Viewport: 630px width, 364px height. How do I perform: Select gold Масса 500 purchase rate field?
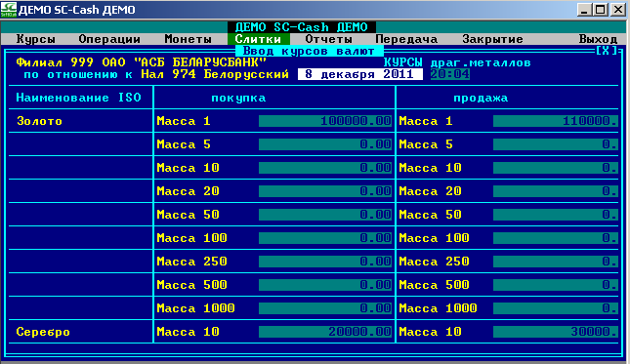(x=325, y=285)
